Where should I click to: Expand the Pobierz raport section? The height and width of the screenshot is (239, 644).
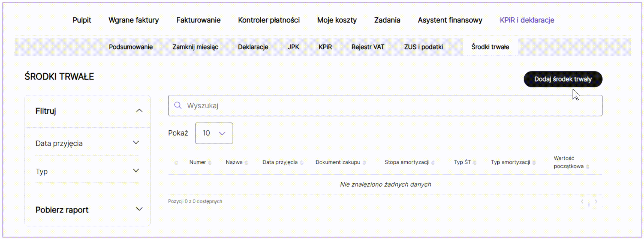139,209
